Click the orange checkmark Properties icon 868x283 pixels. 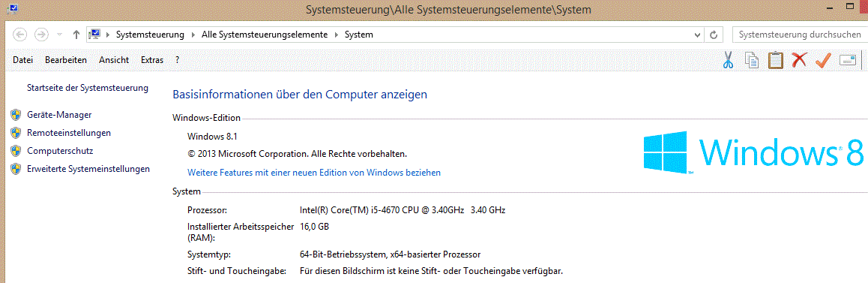[x=823, y=60]
